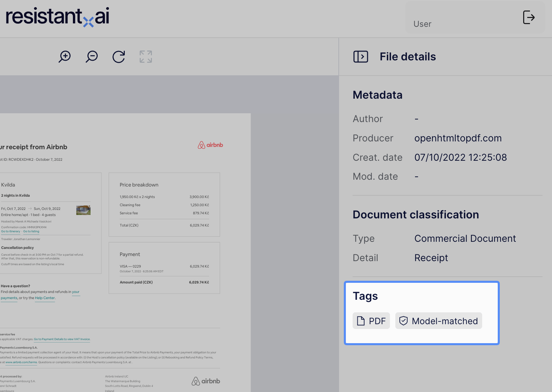This screenshot has width=552, height=392.
Task: Rotate the document with the rotate icon
Action: pos(119,57)
